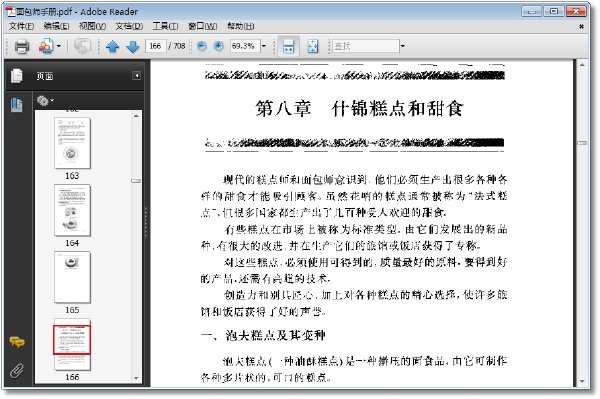Click the total pages text / 708
Image resolution: width=600 pixels, height=399 pixels.
pos(177,46)
